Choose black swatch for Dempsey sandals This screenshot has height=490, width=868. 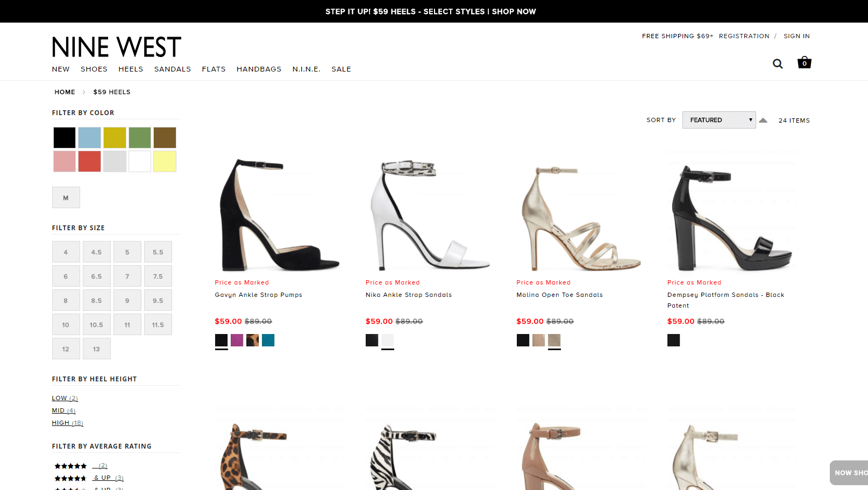tap(674, 340)
